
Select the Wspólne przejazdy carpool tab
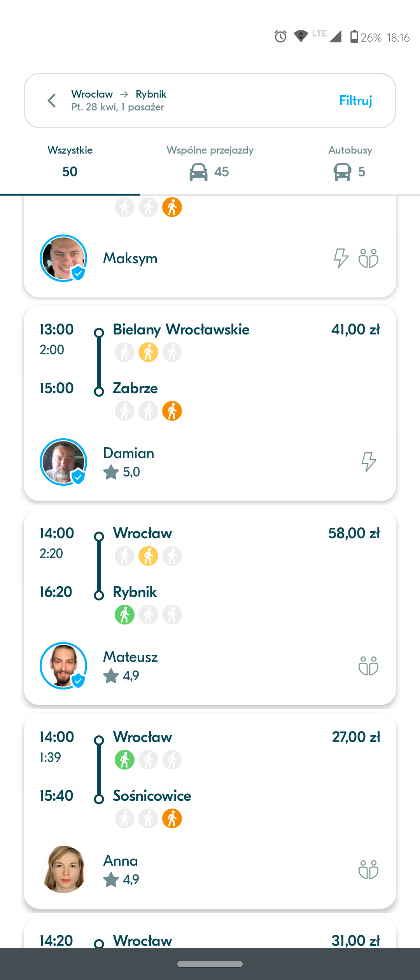[x=210, y=162]
